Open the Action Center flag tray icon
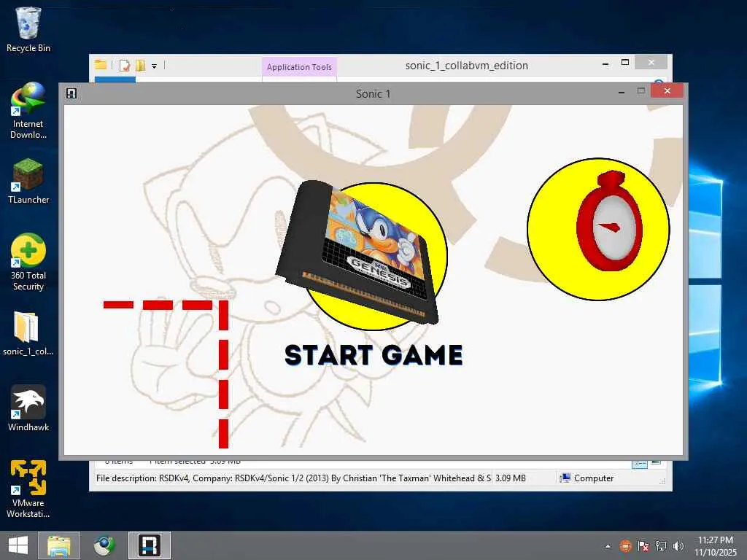Image resolution: width=747 pixels, height=560 pixels. coord(643,545)
